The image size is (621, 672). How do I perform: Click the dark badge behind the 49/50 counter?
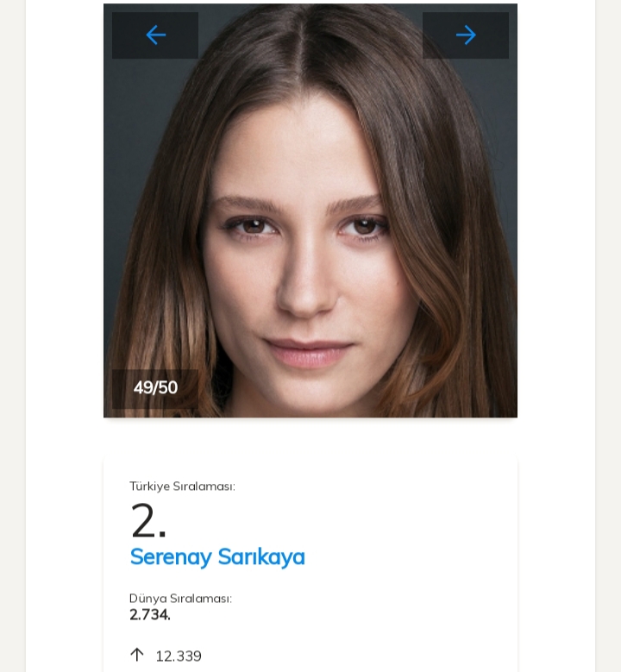coord(121,399)
